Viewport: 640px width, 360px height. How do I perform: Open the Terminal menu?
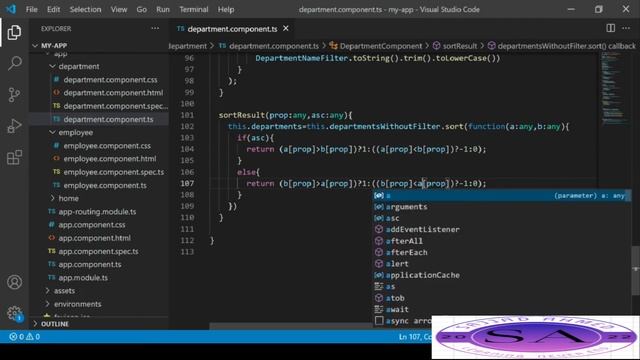tap(193, 9)
